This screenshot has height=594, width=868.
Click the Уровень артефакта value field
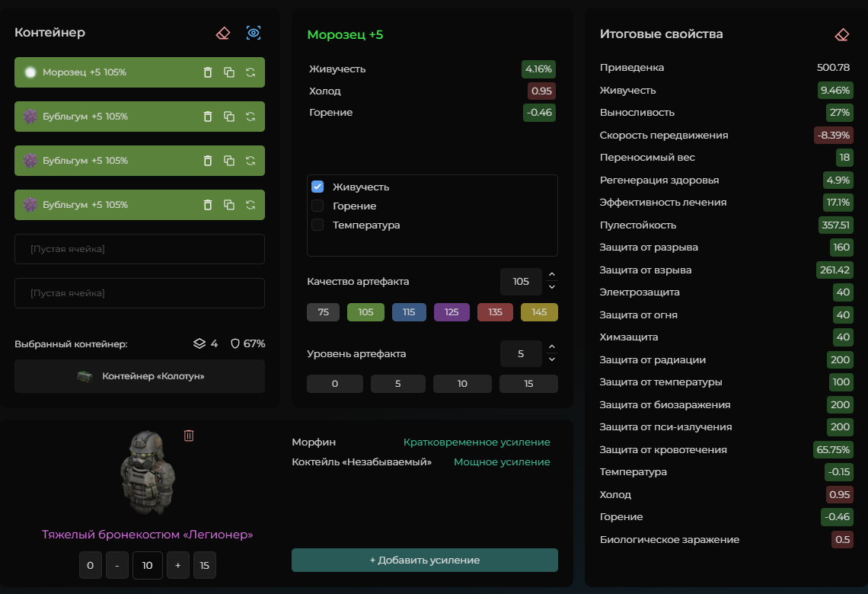521,354
